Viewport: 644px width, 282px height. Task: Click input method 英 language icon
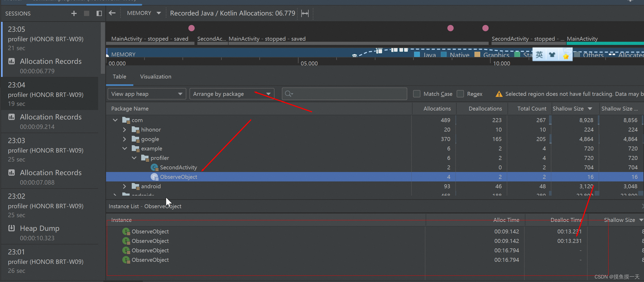[x=539, y=55]
